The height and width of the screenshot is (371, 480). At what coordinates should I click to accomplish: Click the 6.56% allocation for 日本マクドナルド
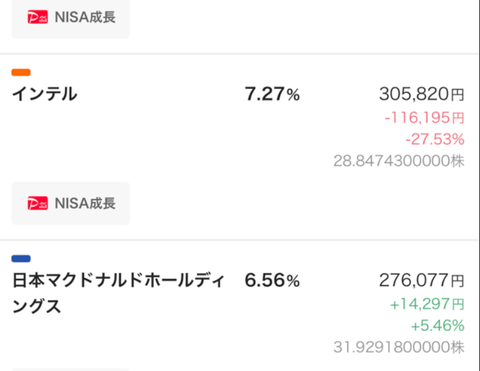(272, 280)
